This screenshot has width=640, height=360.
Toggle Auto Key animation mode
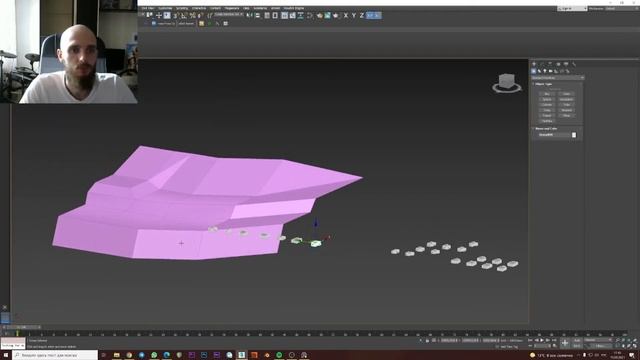pos(577,340)
